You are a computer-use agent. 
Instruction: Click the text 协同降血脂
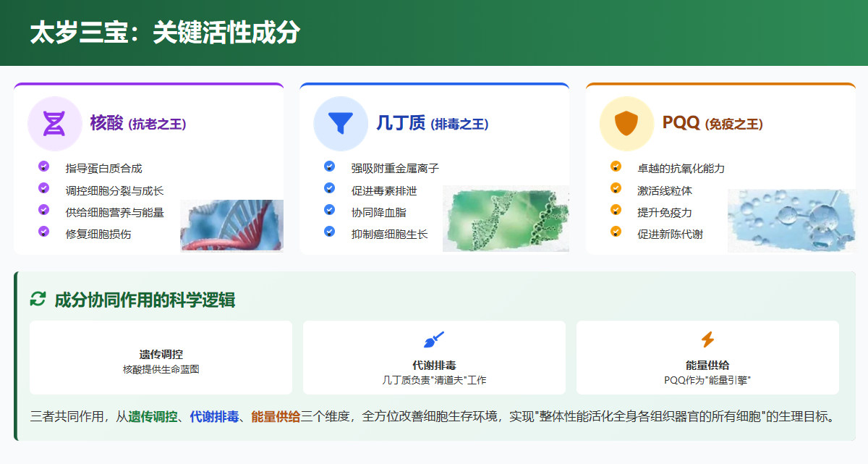tap(378, 213)
